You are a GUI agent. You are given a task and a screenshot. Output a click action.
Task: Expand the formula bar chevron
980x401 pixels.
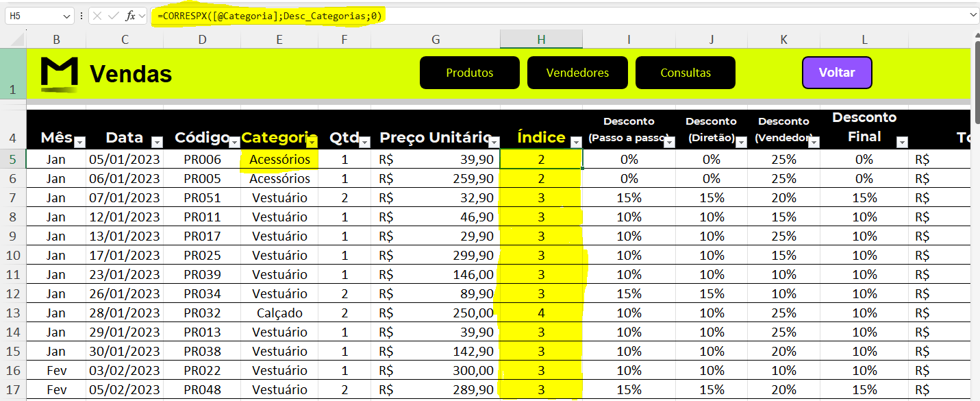click(974, 15)
